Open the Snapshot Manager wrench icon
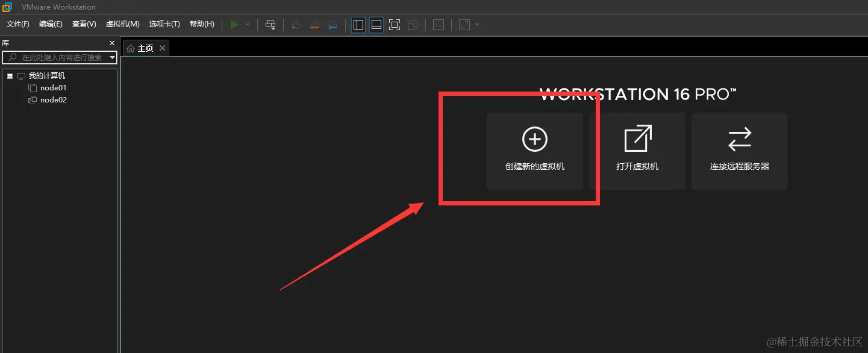868x353 pixels. pyautogui.click(x=333, y=25)
